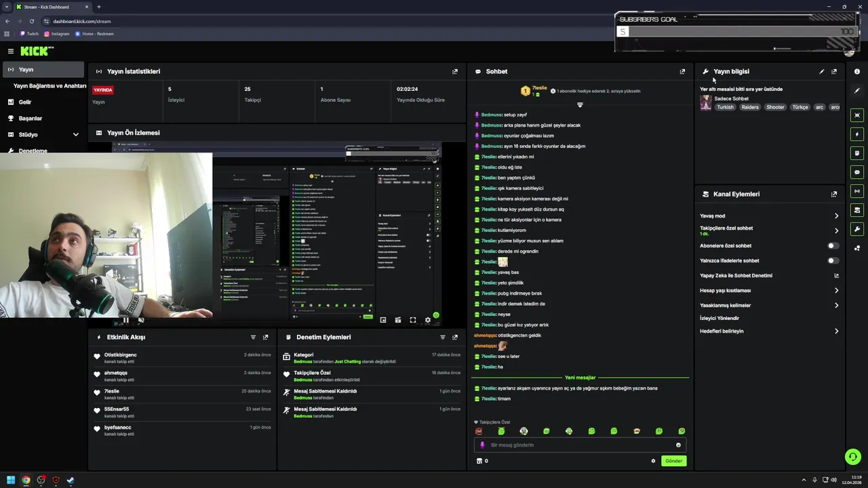
Task: Open picture-in-picture for the stream preview
Action: point(383,320)
